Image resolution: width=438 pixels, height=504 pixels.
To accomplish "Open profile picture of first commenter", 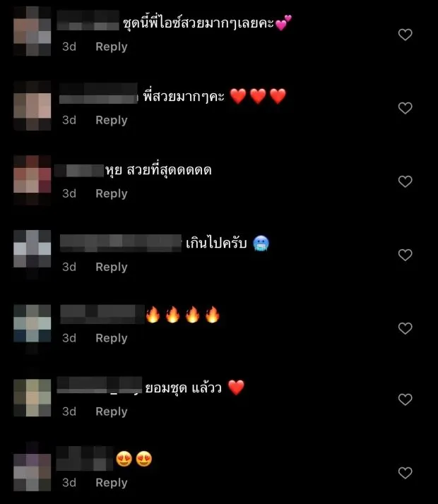I will point(32,31).
